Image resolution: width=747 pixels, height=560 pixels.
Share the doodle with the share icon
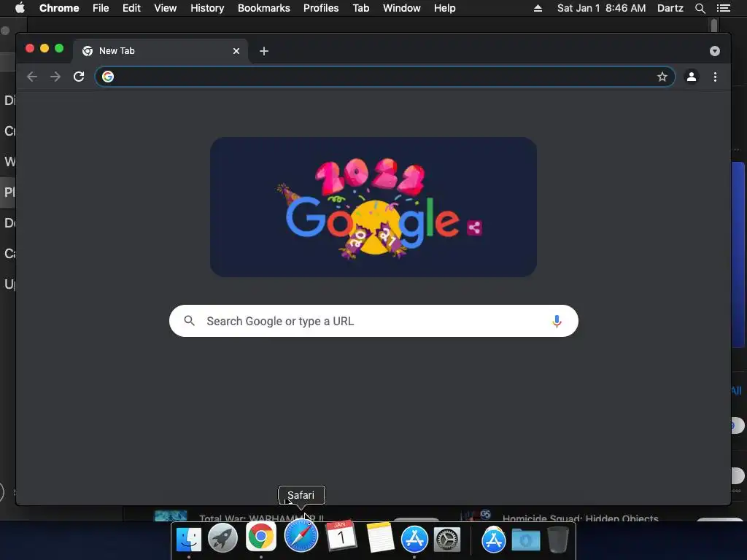point(474,227)
